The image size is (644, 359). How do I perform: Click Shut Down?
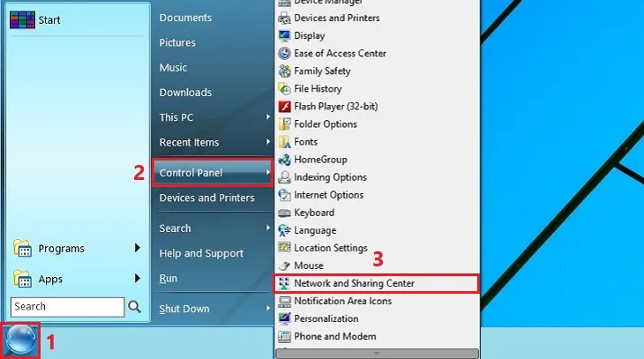(184, 309)
